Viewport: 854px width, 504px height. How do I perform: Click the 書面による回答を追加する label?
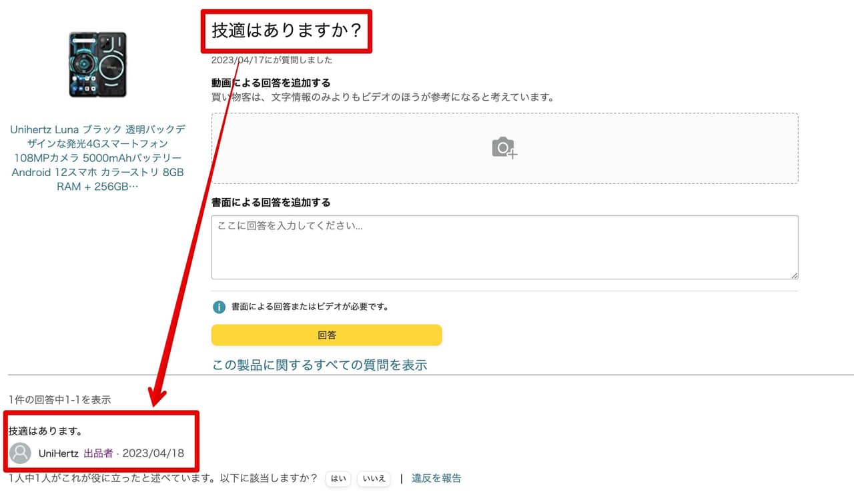click(x=271, y=202)
